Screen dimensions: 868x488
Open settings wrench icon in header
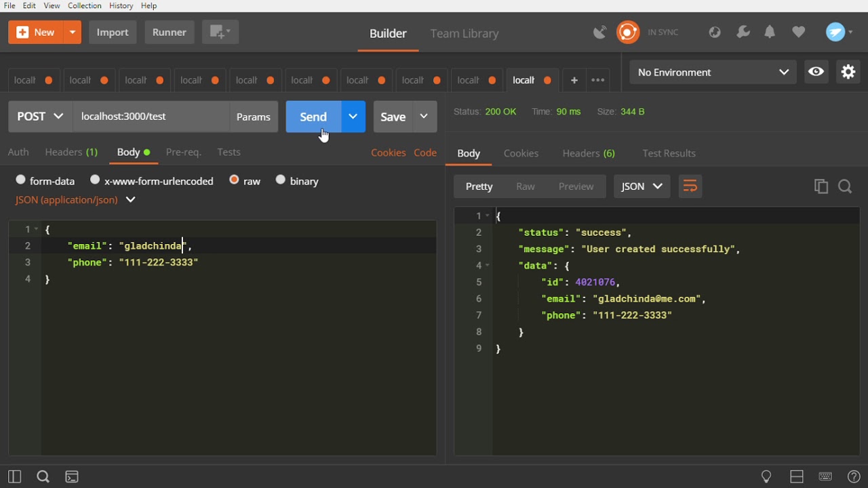pyautogui.click(x=743, y=32)
